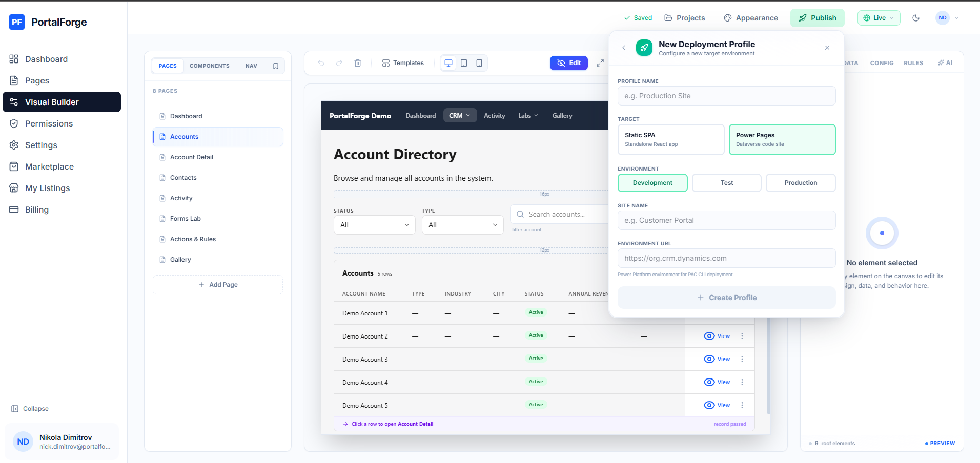Screen dimensions: 980x463
Task: Toggle Edit mode with the eye-off button
Action: (x=568, y=62)
